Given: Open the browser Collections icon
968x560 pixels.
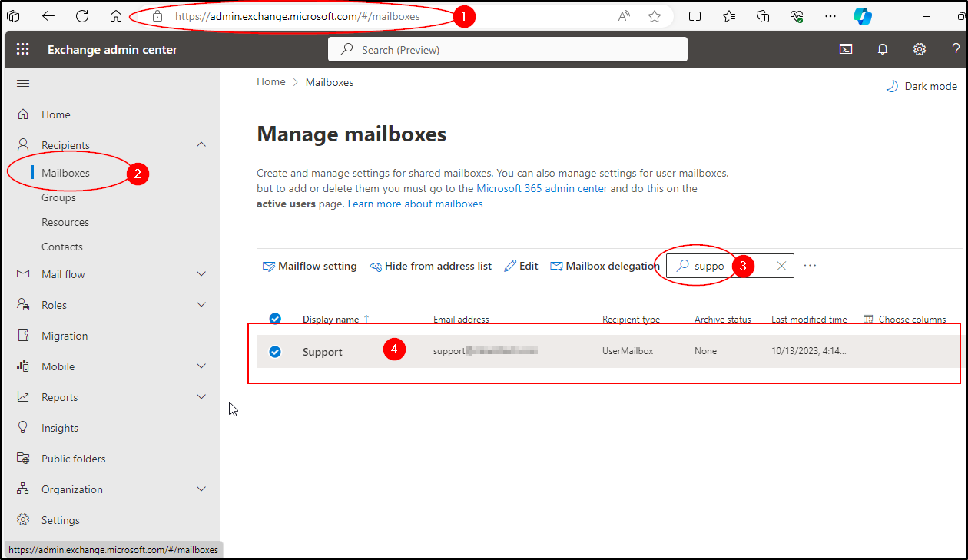Looking at the screenshot, I should pos(763,16).
